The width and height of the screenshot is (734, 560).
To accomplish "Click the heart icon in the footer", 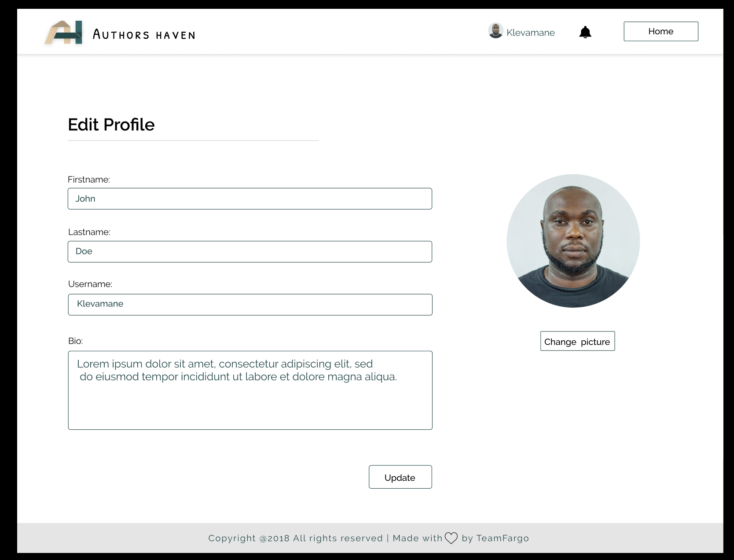I will tap(451, 538).
